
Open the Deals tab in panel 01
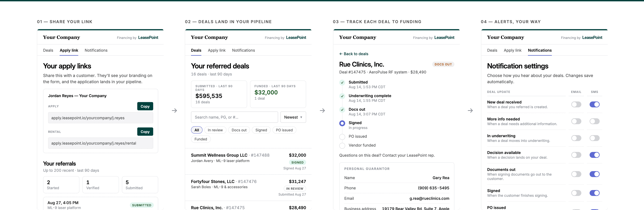(x=48, y=50)
